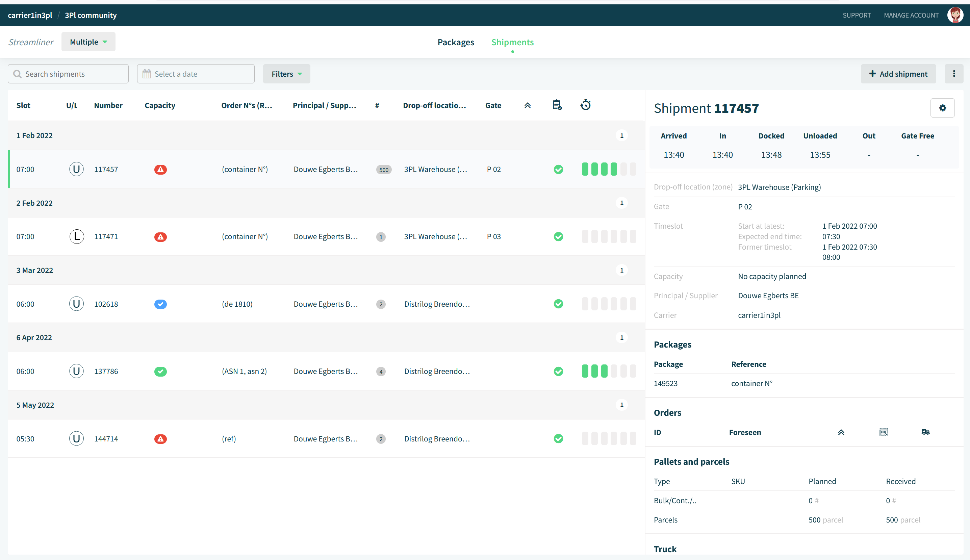
Task: Open shipment 117457 settings gear
Action: (942, 108)
